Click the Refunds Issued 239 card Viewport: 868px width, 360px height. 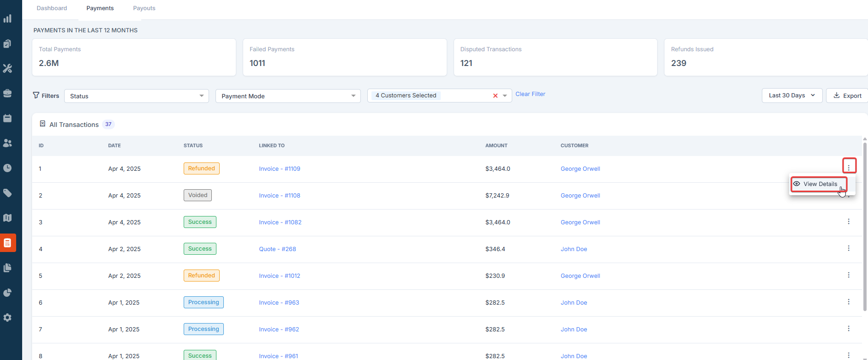[x=766, y=57]
